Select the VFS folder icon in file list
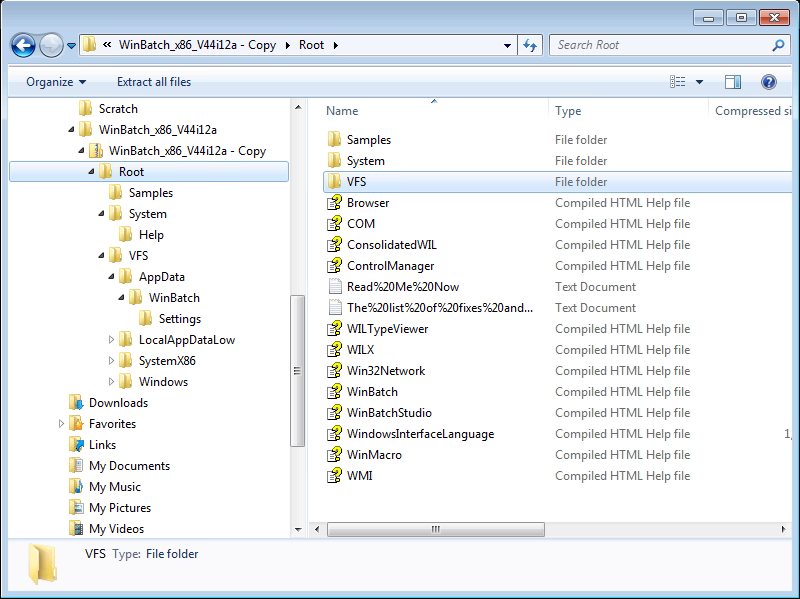Viewport: 800px width, 599px height. tap(335, 182)
